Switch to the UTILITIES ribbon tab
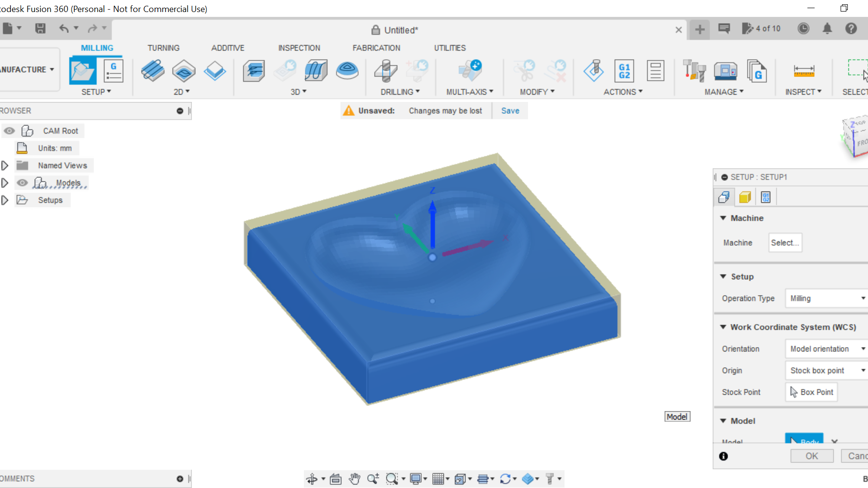Viewport: 868px width, 488px height. click(x=450, y=48)
